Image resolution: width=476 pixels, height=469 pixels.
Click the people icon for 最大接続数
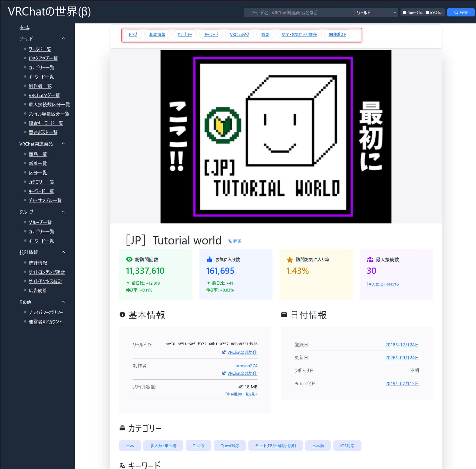pyautogui.click(x=370, y=260)
